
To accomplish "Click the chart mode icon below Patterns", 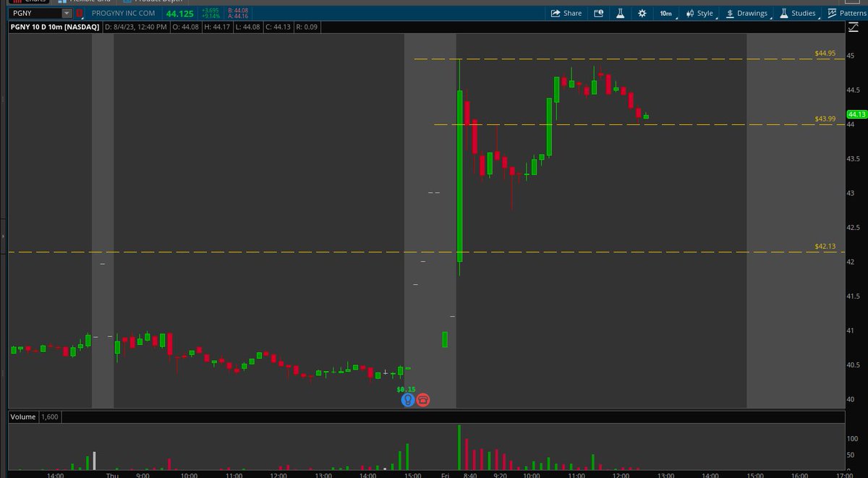I will click(852, 27).
